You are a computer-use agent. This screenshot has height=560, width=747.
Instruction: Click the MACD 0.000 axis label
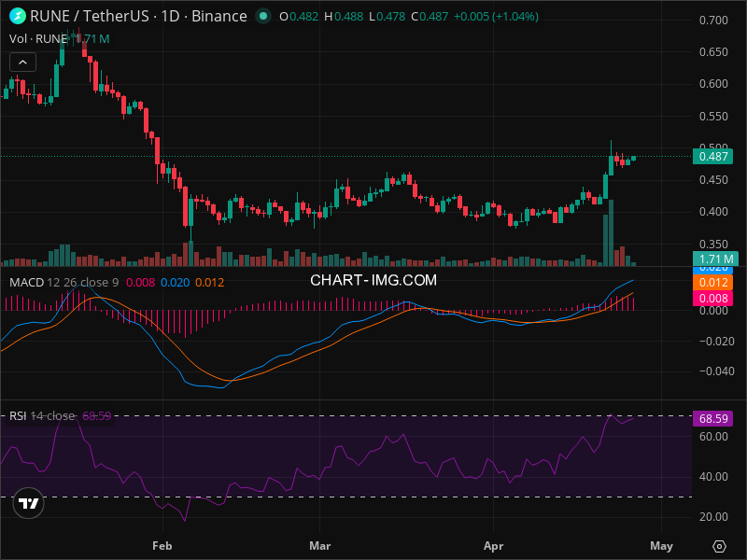click(713, 311)
